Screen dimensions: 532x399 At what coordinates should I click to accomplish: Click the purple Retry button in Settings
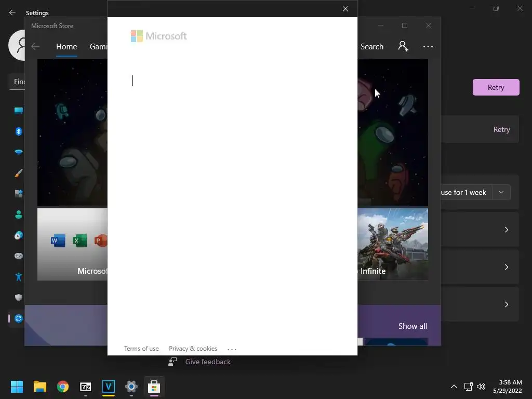496,87
